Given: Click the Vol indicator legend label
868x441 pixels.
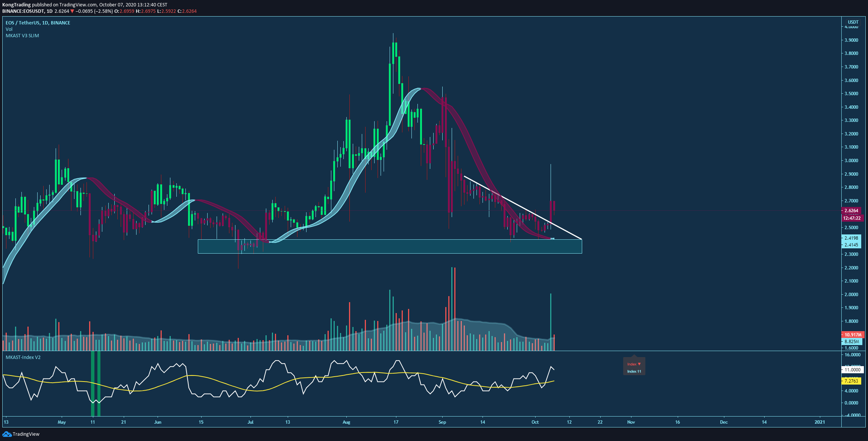Looking at the screenshot, I should [9, 29].
